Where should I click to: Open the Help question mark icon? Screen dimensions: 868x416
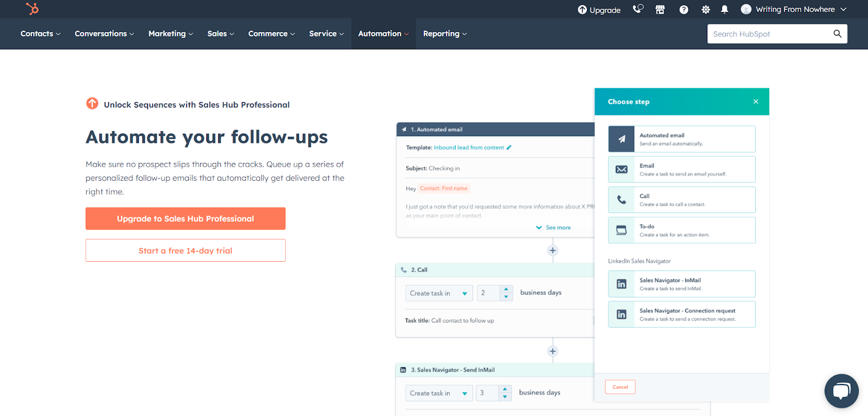click(684, 10)
